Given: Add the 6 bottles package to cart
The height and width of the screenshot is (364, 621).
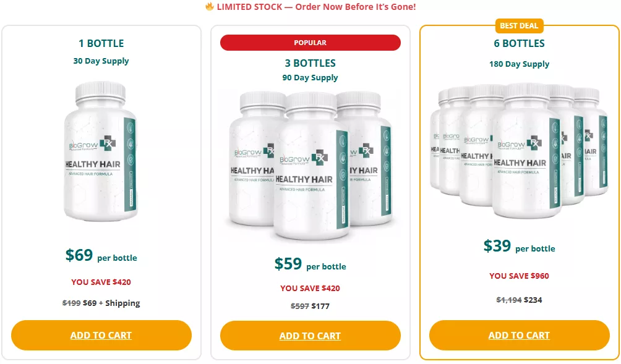Looking at the screenshot, I should [519, 335].
